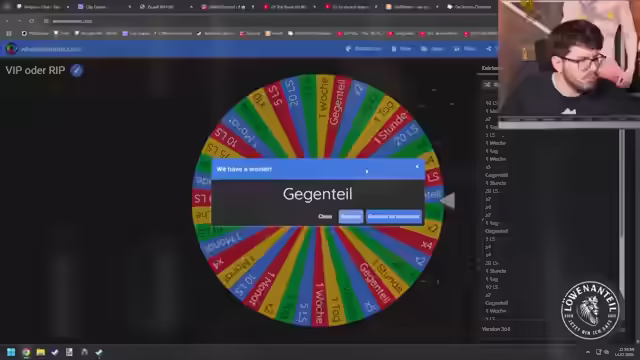640x360 pixels.
Task: Click the Open wheel button in header
Action: (x=432, y=49)
